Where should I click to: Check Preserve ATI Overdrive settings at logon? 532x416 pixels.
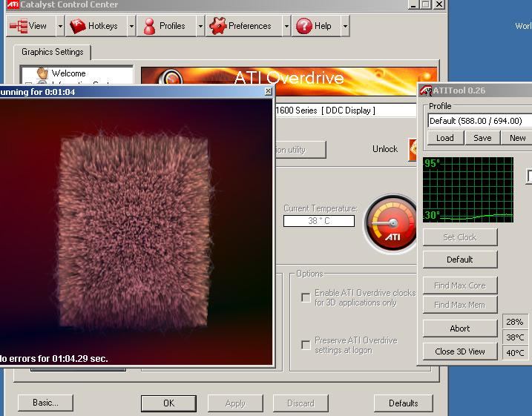[306, 345]
